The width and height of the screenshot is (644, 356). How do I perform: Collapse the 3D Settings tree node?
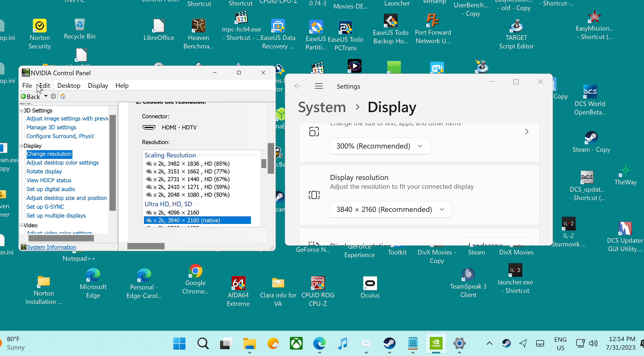click(22, 111)
